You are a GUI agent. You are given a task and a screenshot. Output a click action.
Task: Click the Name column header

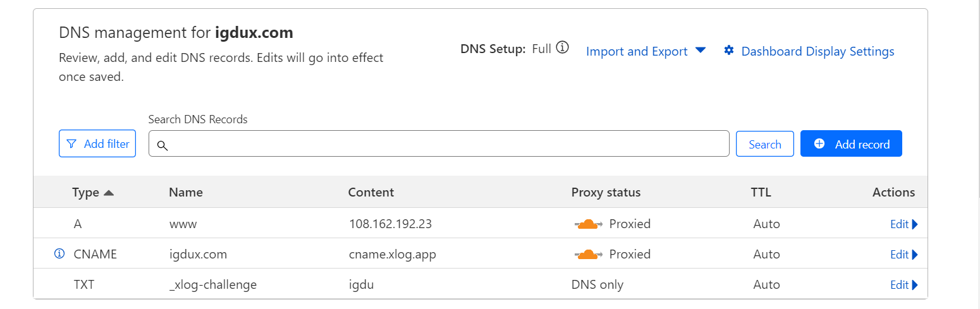click(186, 193)
